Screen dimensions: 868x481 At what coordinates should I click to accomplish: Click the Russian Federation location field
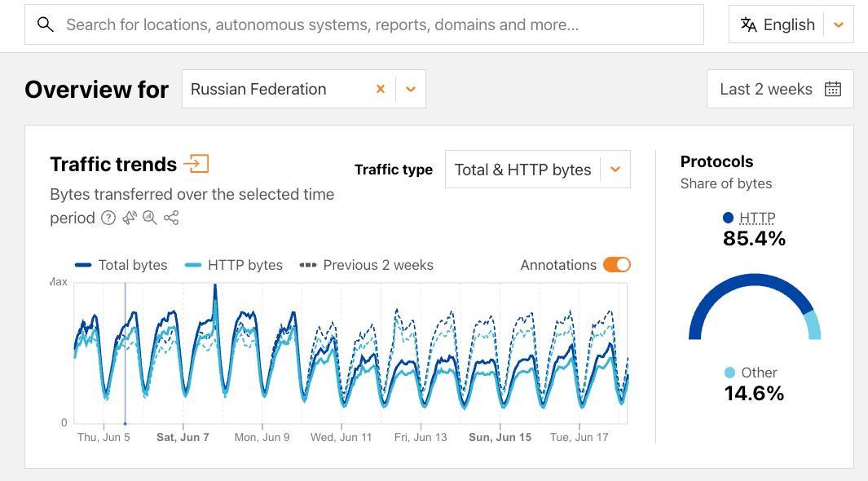[304, 89]
